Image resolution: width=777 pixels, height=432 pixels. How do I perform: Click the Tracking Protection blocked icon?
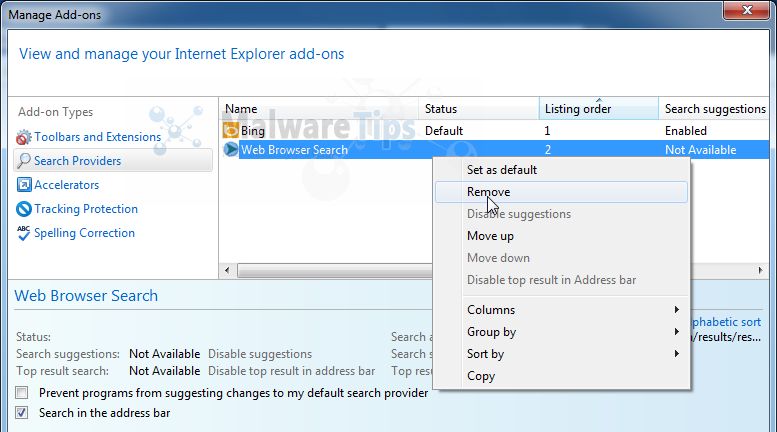click(23, 209)
